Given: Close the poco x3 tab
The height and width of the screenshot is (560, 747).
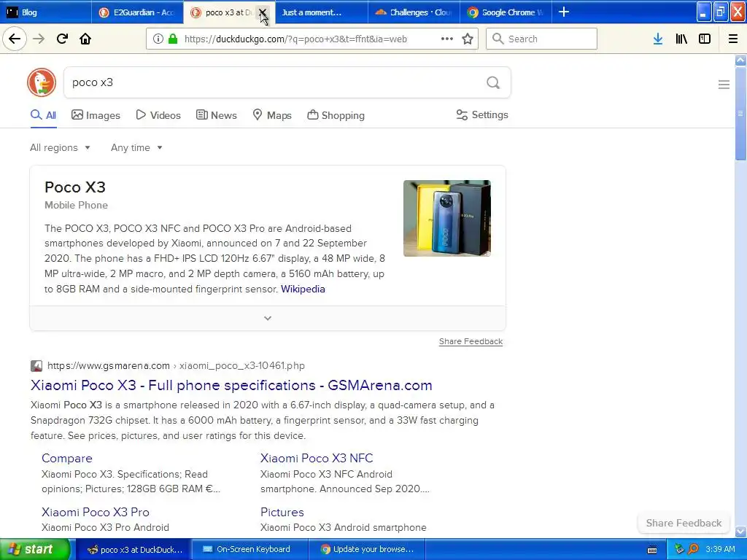Looking at the screenshot, I should click(263, 12).
